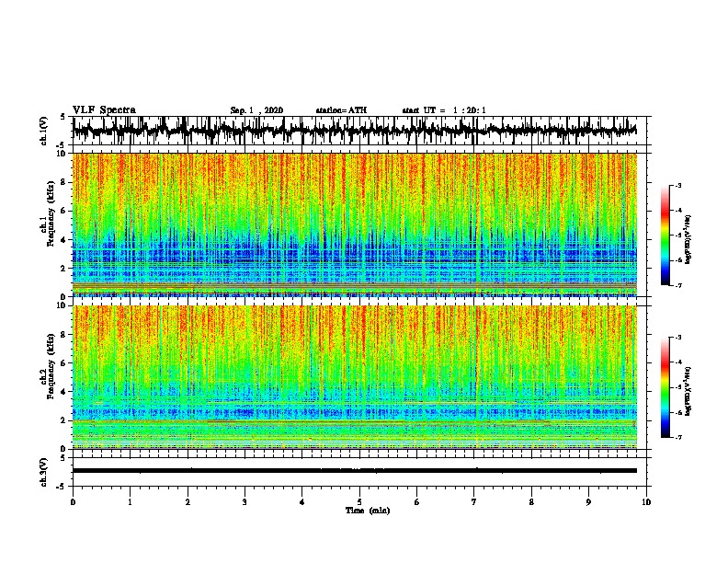
Task: Click the color scale bar beside ch.1 spectrogram
Action: (665, 236)
